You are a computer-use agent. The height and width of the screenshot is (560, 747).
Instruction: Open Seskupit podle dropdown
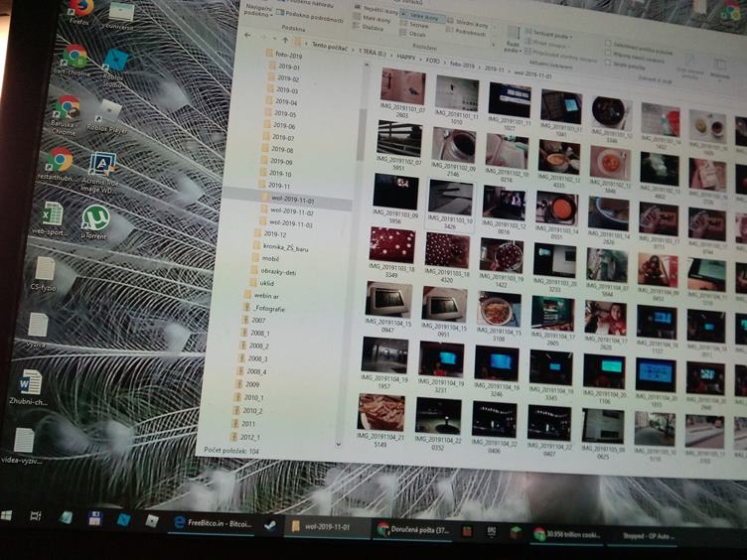click(548, 34)
